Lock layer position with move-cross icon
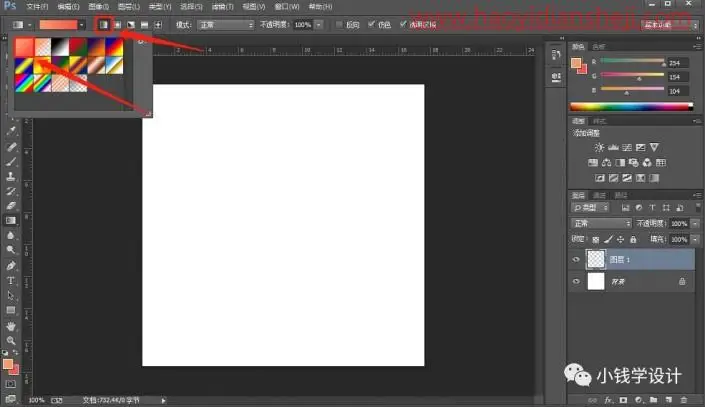 click(x=620, y=239)
